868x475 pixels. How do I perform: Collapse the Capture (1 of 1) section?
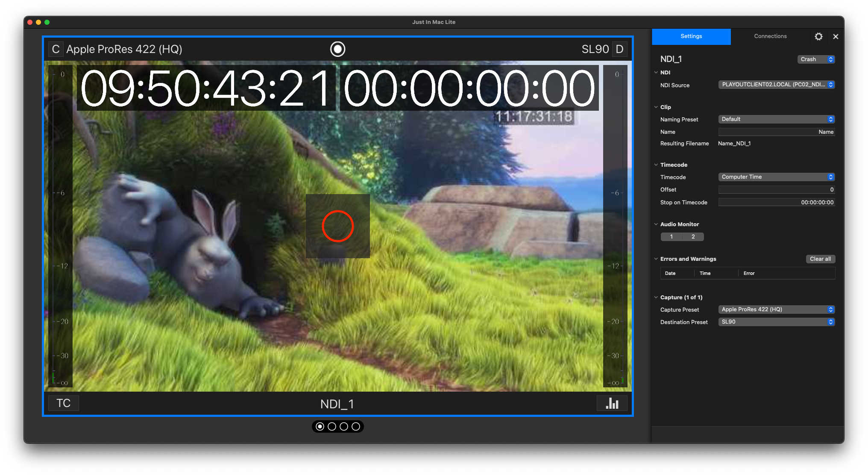[656, 297]
